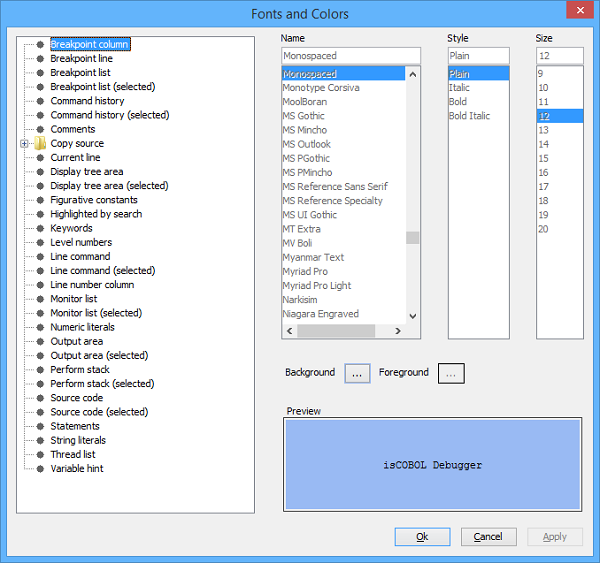Image resolution: width=600 pixels, height=563 pixels.
Task: Expand the Copy source tree node
Action: click(24, 144)
